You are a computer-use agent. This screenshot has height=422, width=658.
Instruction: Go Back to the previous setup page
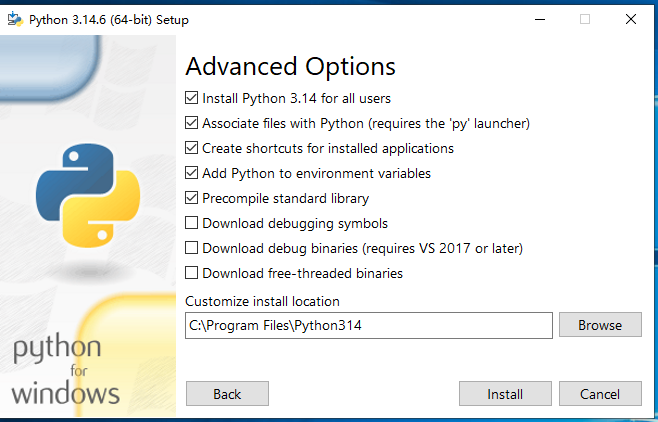click(227, 393)
